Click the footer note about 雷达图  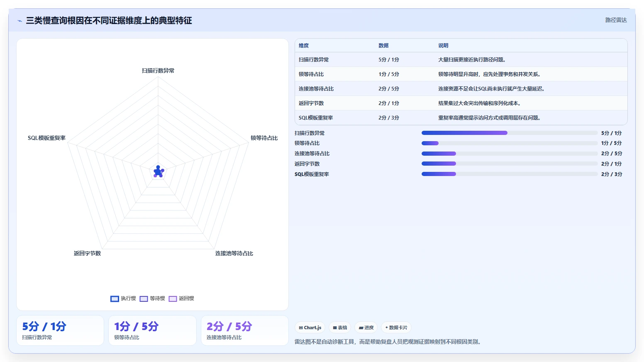click(388, 342)
